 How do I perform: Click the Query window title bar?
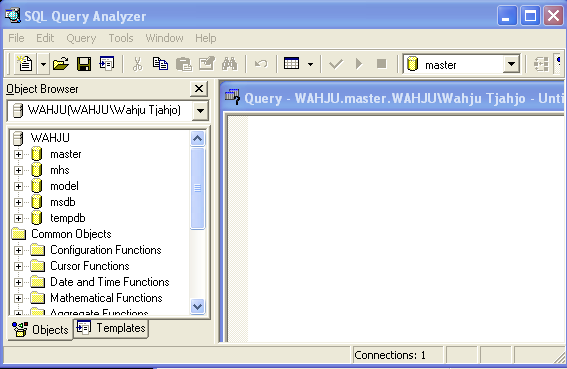pos(392,98)
